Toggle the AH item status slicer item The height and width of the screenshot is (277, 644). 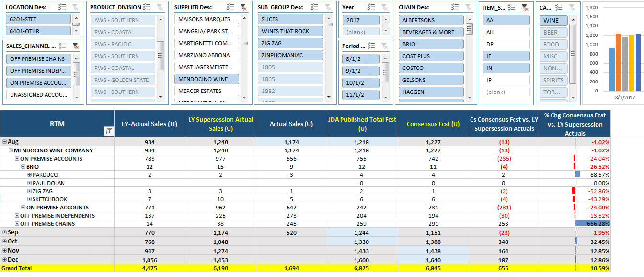pos(506,32)
